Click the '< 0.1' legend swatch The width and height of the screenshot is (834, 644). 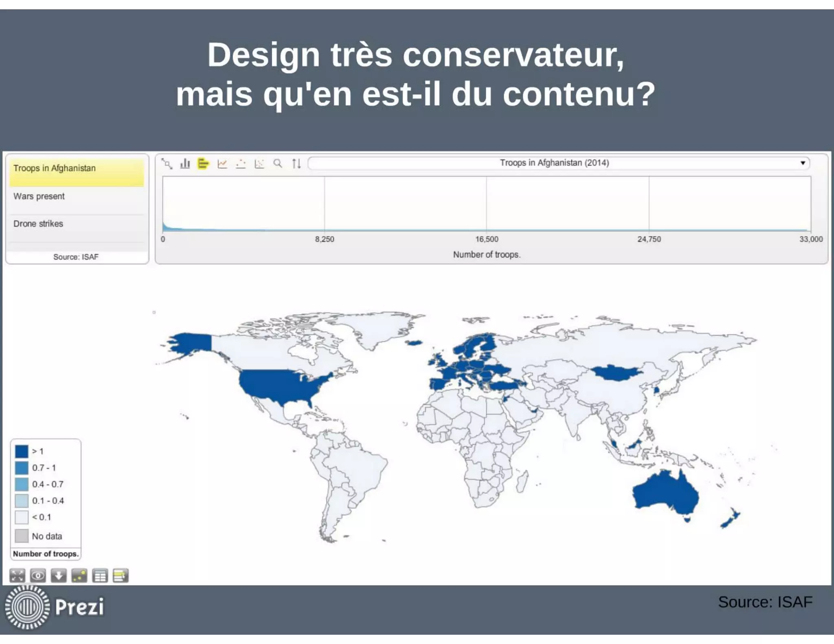point(22,517)
